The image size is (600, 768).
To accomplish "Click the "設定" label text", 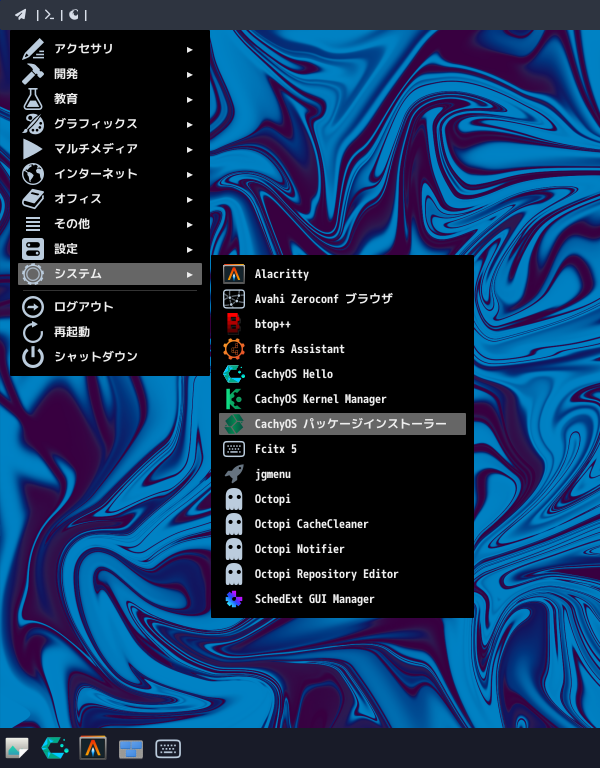I will point(66,249).
